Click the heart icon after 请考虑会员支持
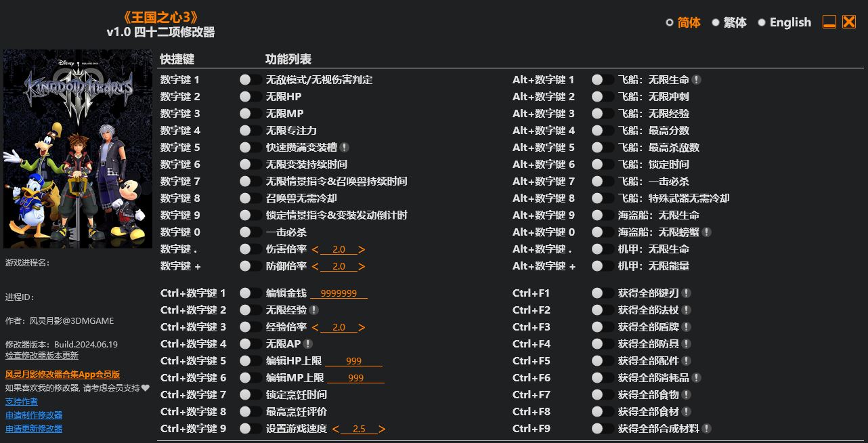 click(145, 388)
